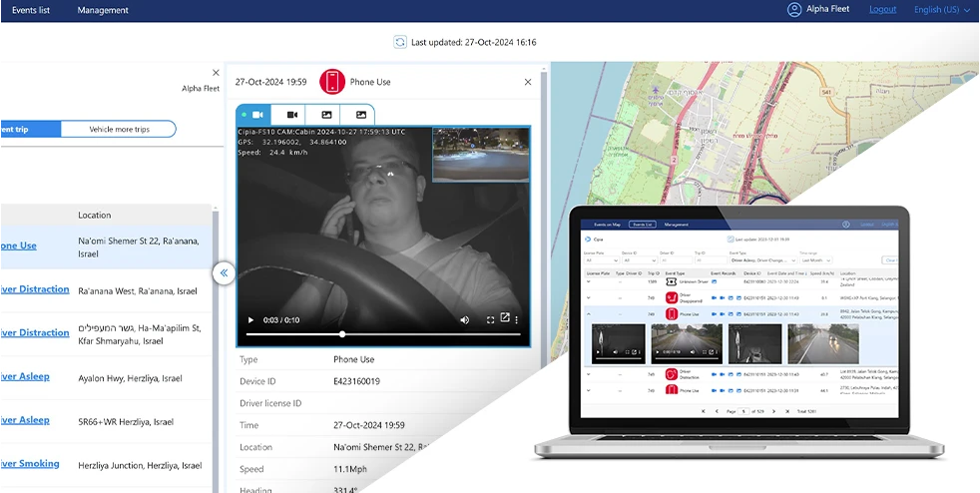980x493 pixels.
Task: Close the Phone Use event details panel
Action: click(528, 82)
